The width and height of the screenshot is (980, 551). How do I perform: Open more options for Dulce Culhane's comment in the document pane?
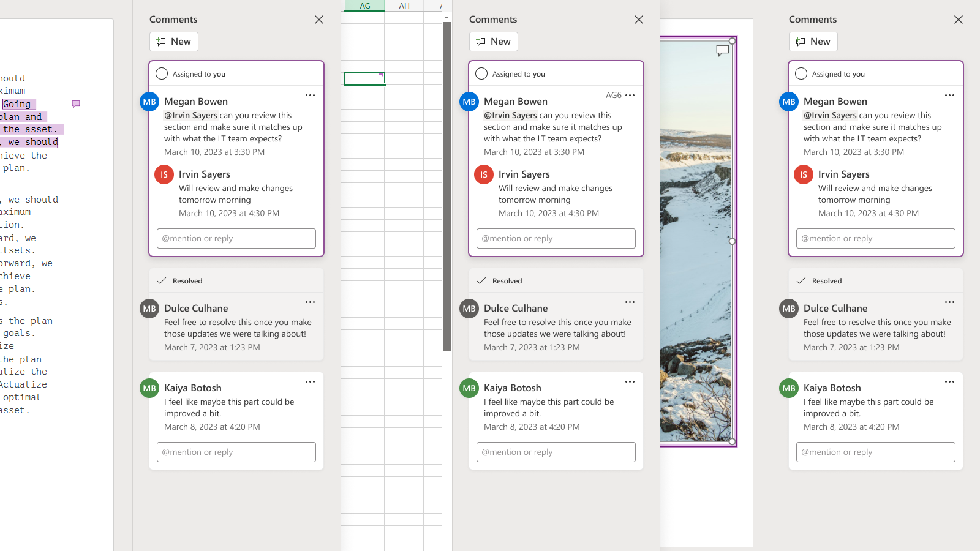(x=311, y=302)
